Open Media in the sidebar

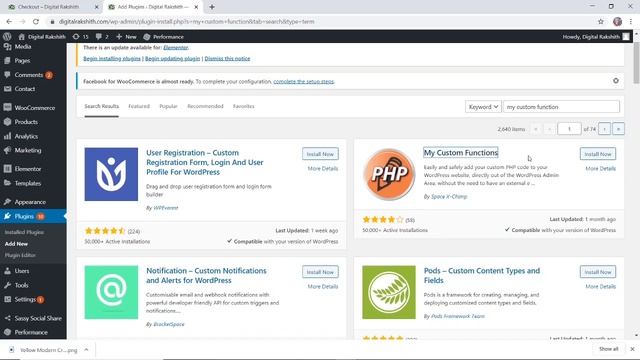pos(23,47)
